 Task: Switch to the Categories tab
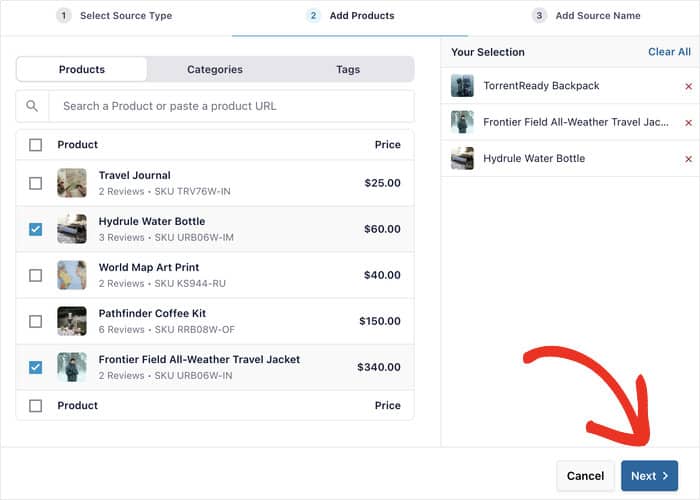[215, 69]
